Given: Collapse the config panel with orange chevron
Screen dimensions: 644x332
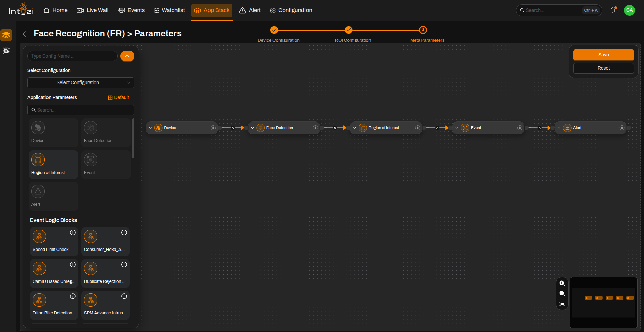Looking at the screenshot, I should (127, 56).
